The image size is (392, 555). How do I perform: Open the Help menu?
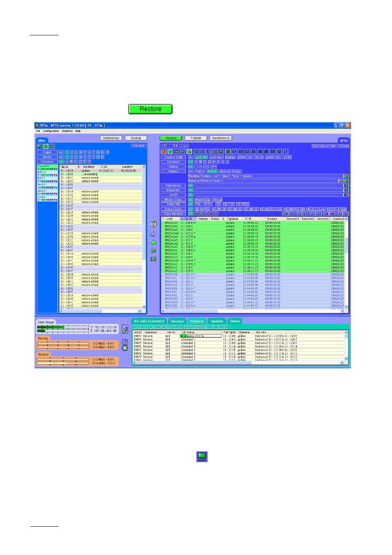coord(78,131)
